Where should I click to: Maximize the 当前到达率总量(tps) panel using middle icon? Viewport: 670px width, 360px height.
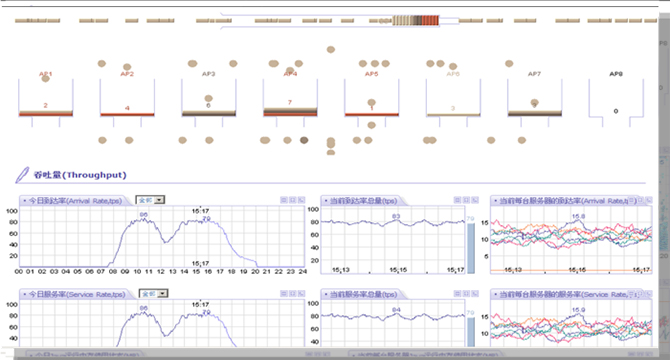pos(466,200)
